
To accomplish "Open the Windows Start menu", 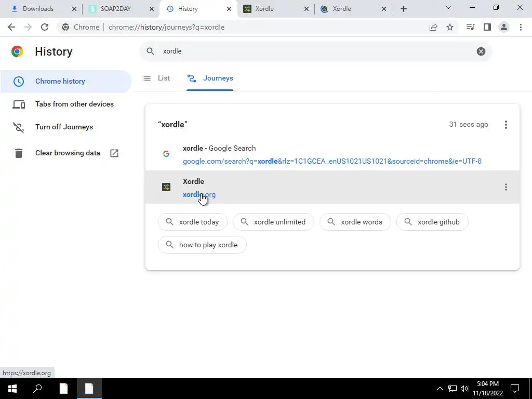I will (x=12, y=389).
